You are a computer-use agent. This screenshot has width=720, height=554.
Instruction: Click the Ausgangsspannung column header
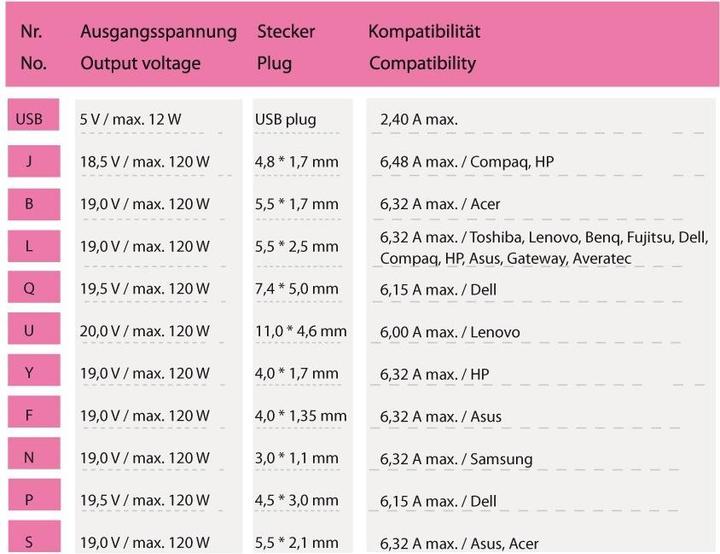[x=158, y=32]
